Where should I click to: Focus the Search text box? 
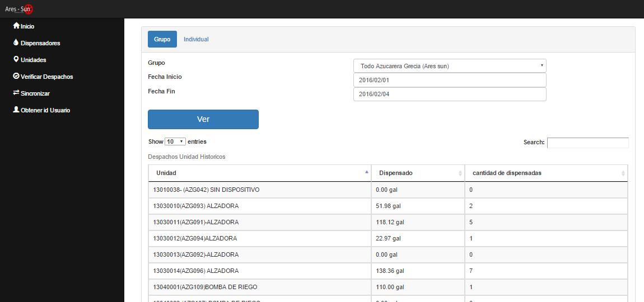pos(587,143)
